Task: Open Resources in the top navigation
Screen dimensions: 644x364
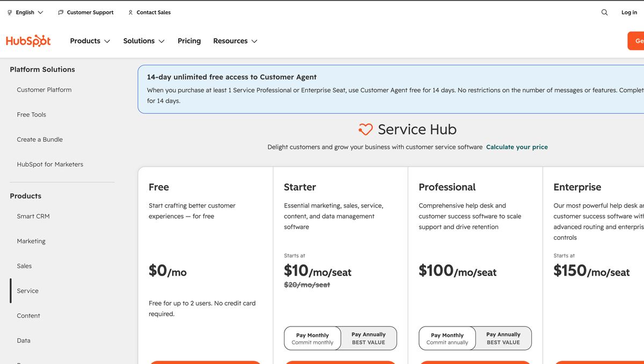Action: click(230, 41)
